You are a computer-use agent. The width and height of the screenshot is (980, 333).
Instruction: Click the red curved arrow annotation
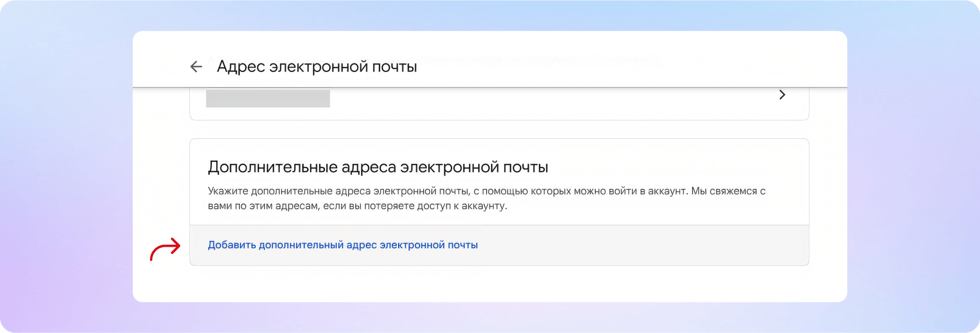[x=165, y=249]
